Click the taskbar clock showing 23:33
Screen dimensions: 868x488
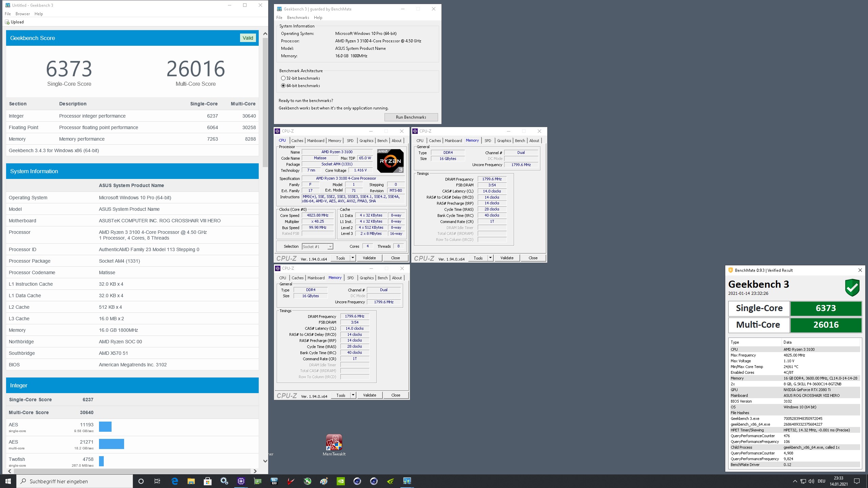(x=839, y=481)
